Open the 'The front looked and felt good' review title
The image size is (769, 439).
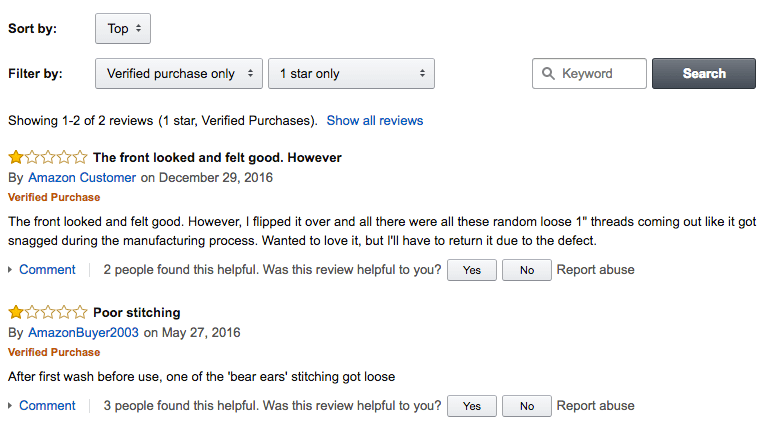217,157
